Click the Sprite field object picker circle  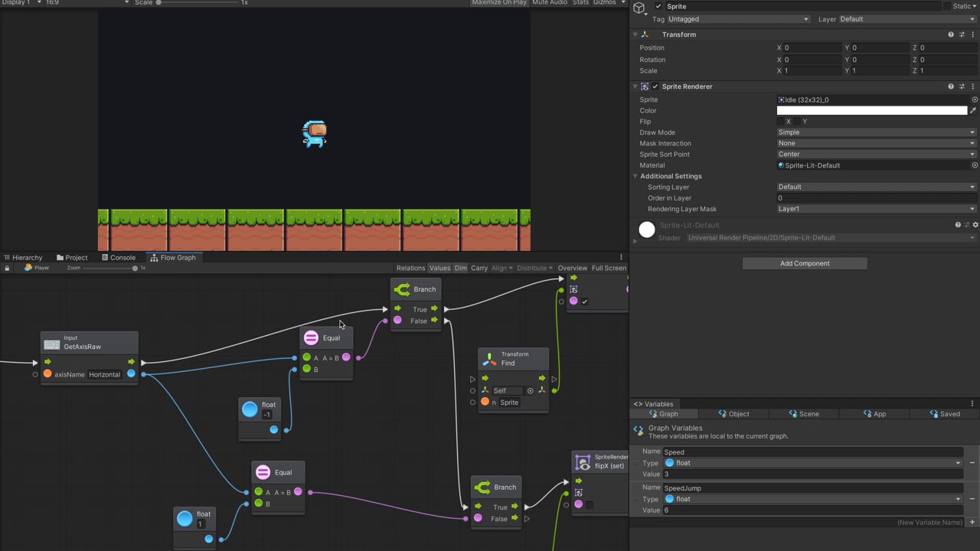[x=975, y=99]
